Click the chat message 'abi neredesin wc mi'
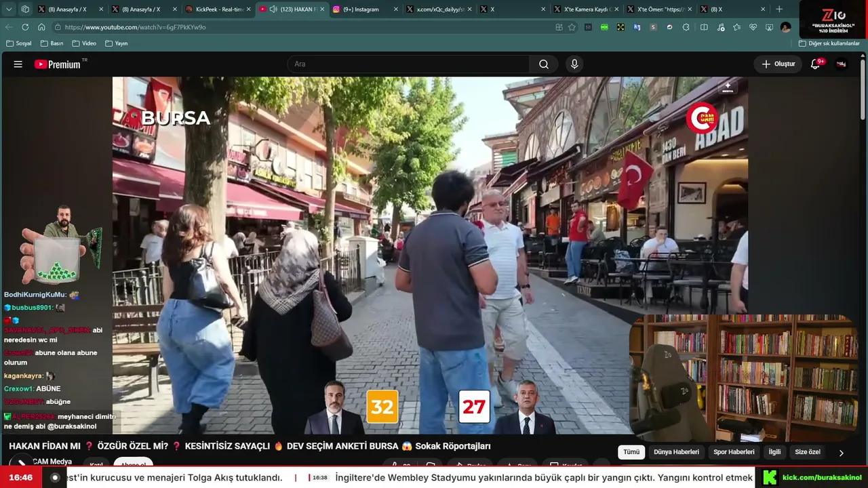This screenshot has width=868, height=488. click(53, 335)
